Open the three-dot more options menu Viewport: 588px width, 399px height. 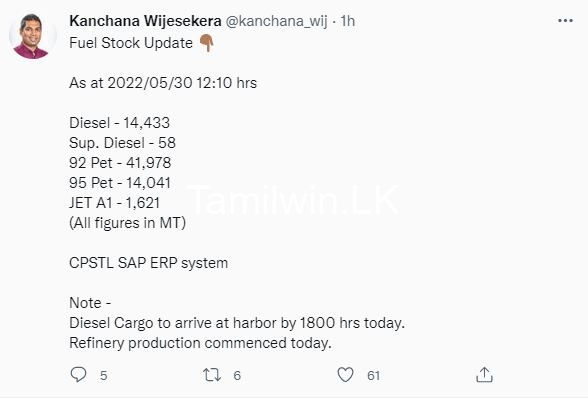[565, 21]
